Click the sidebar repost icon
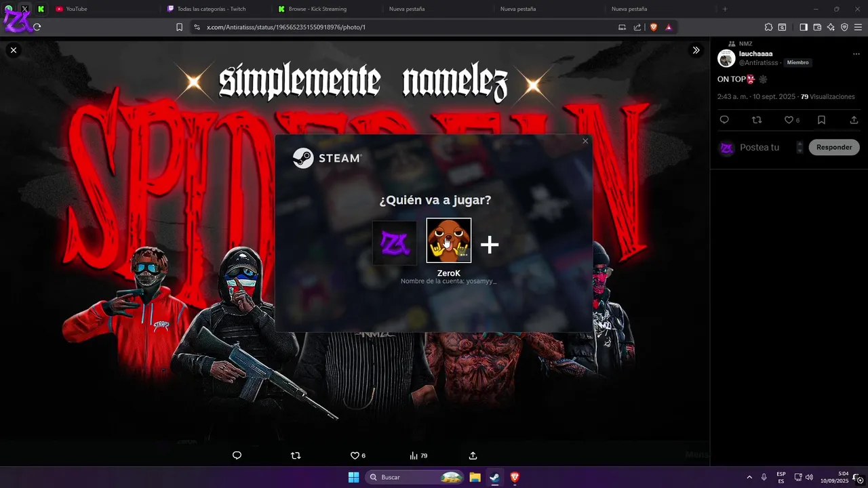The width and height of the screenshot is (868, 488). (757, 120)
